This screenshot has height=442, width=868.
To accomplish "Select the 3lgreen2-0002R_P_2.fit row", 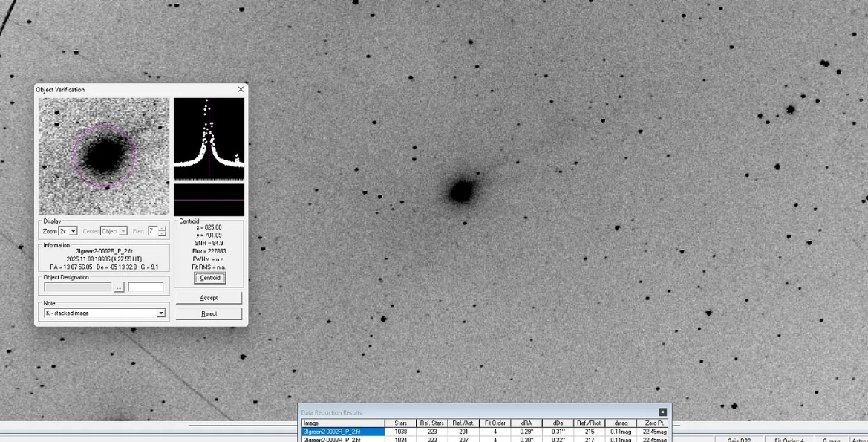I will tap(342, 432).
